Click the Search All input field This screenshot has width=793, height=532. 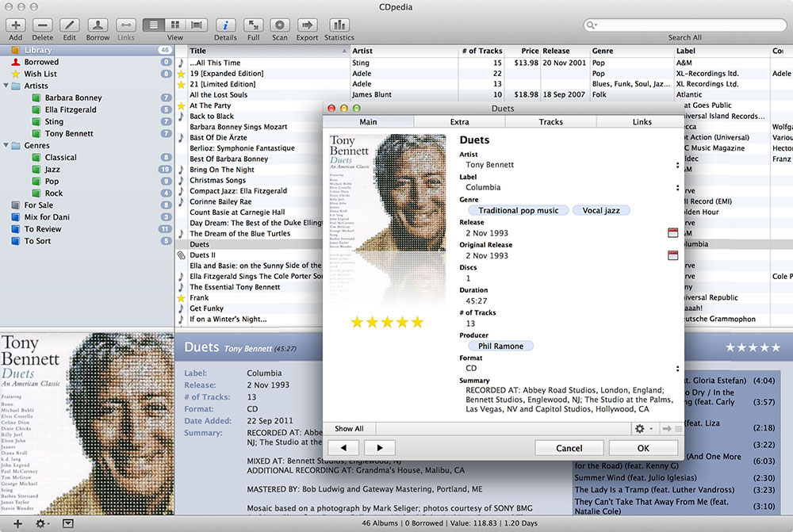684,25
